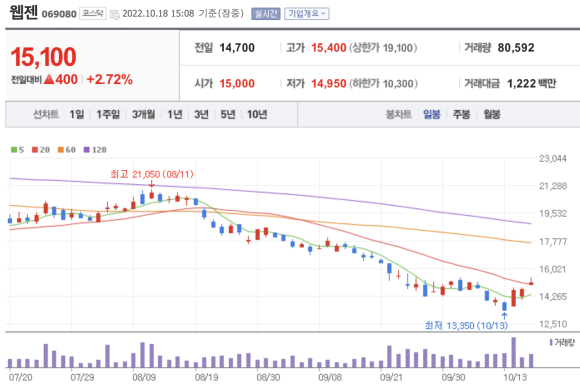Click the orange 60-day moving average swatch
This screenshot has width=580, height=387.
(x=61, y=150)
